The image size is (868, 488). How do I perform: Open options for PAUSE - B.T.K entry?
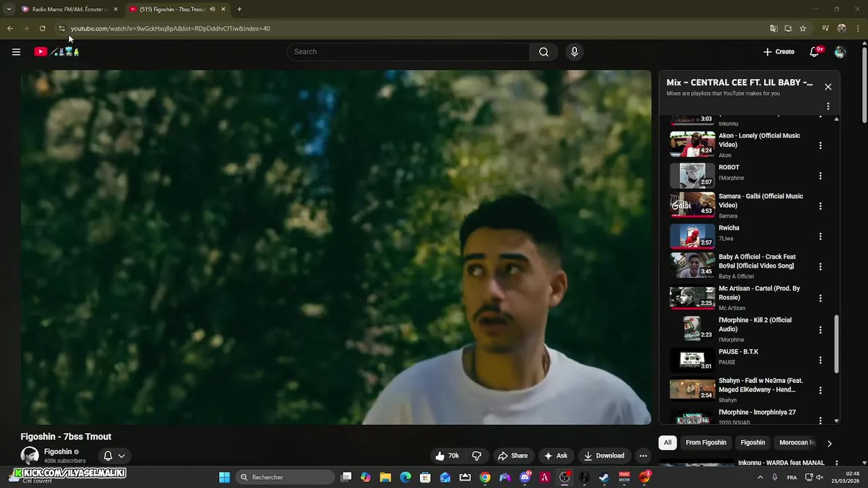coord(821,360)
